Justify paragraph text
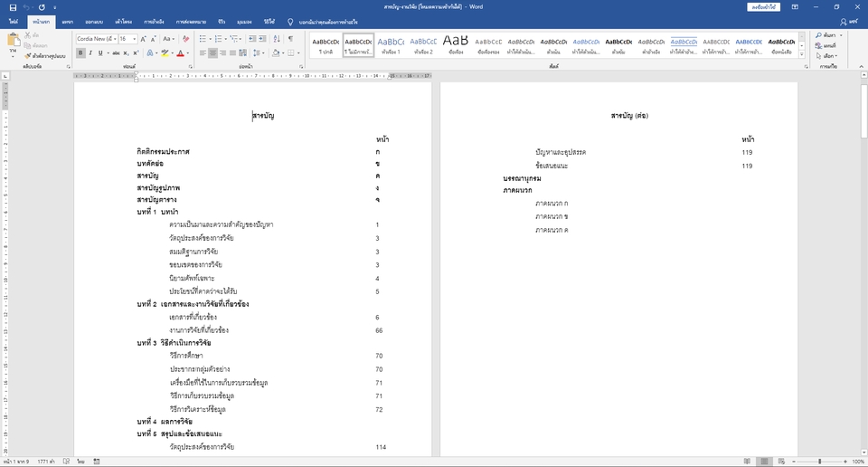868x467 pixels. click(x=232, y=53)
